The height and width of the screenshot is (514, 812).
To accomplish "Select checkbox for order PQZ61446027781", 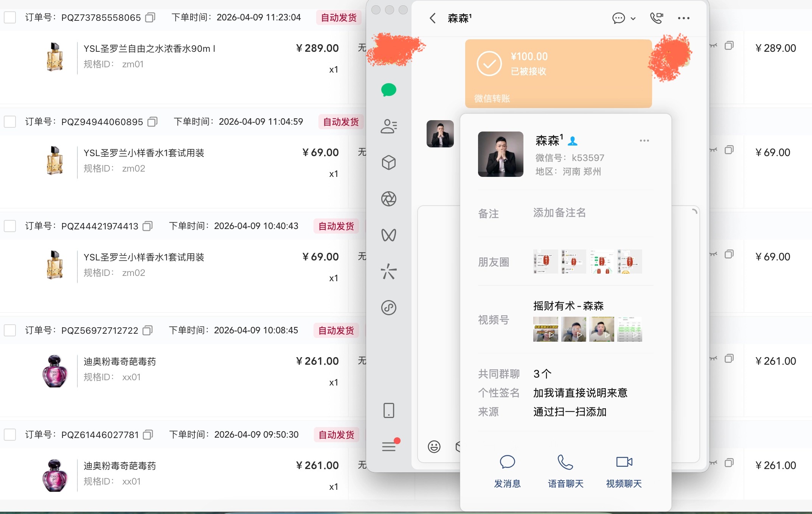I will coord(10,435).
